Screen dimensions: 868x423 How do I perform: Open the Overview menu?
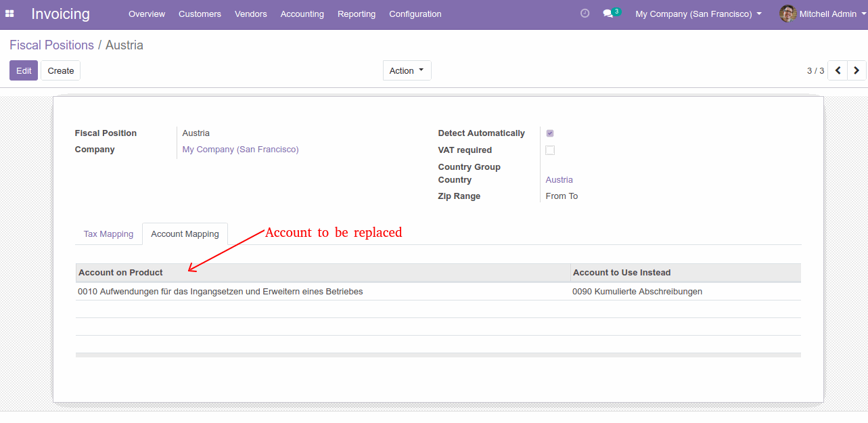point(147,14)
